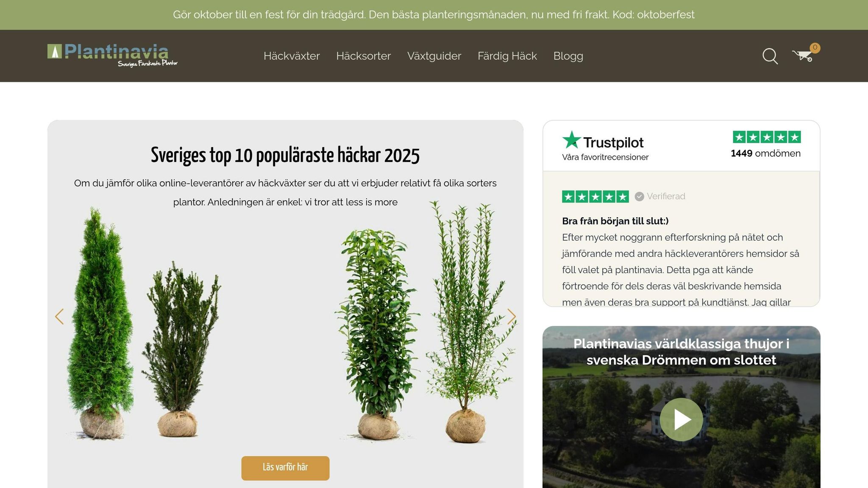This screenshot has width=868, height=488.
Task: Open the Växtguider menu
Action: (x=434, y=56)
